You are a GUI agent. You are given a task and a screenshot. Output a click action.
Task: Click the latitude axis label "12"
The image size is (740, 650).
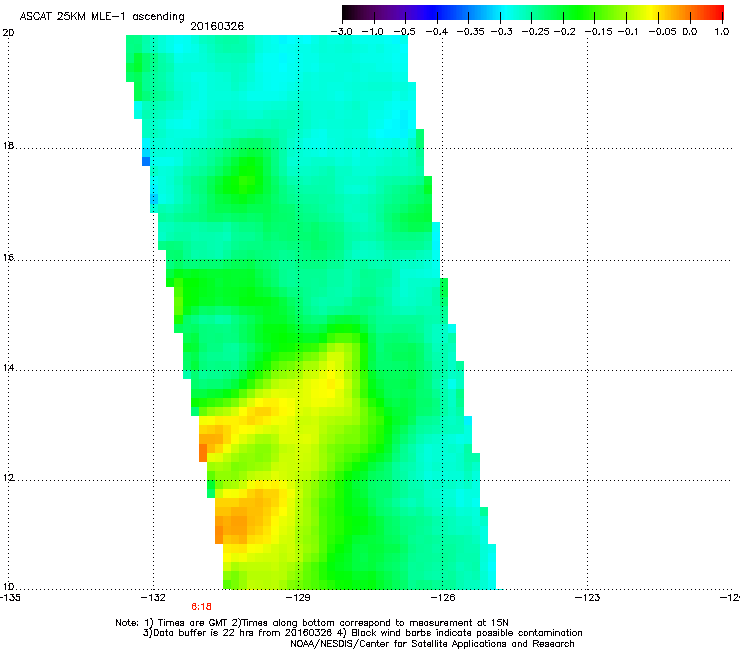pos(8,478)
